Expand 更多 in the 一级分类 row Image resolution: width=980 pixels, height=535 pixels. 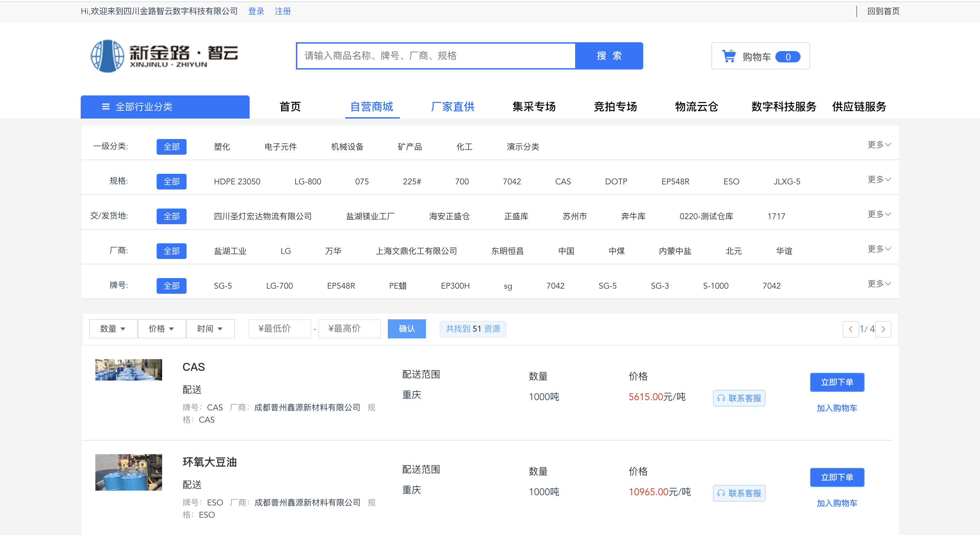pos(879,145)
